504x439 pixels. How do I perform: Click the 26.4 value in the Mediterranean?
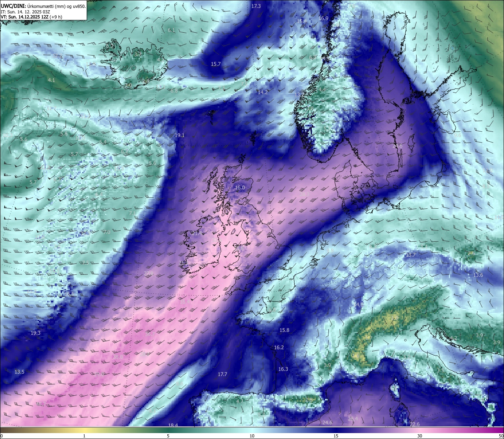coord(353,418)
